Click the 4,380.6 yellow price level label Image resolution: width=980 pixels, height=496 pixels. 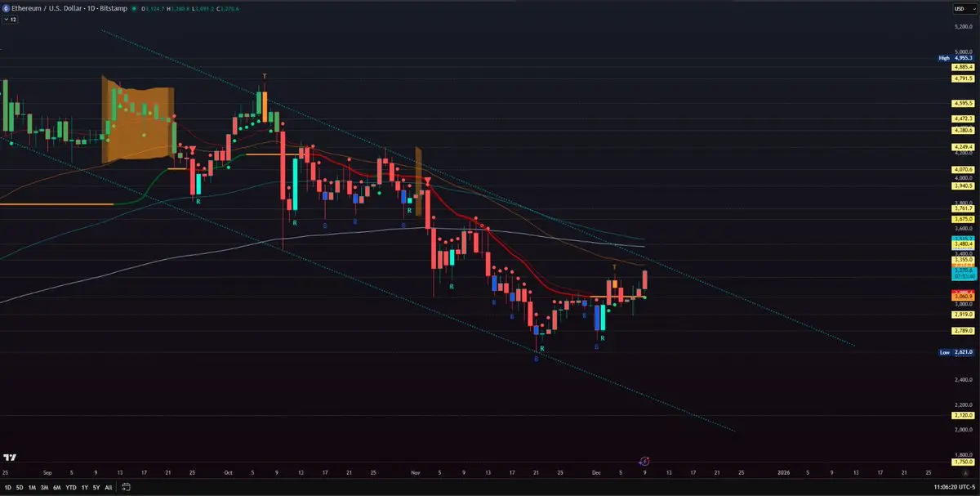[x=961, y=130]
